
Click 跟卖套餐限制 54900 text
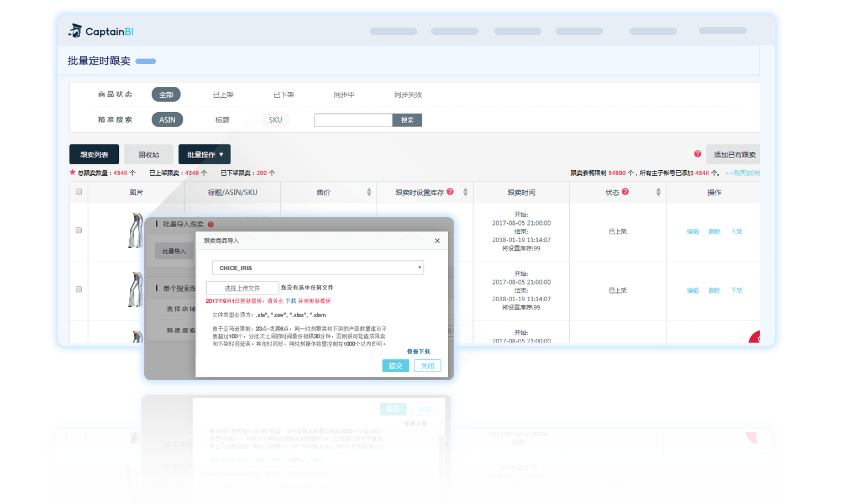coord(602,173)
